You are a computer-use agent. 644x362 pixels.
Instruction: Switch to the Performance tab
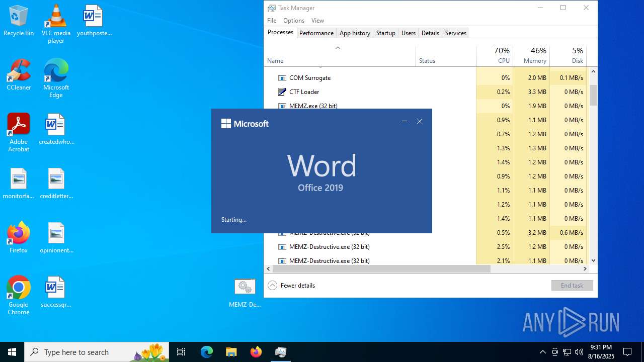(316, 33)
